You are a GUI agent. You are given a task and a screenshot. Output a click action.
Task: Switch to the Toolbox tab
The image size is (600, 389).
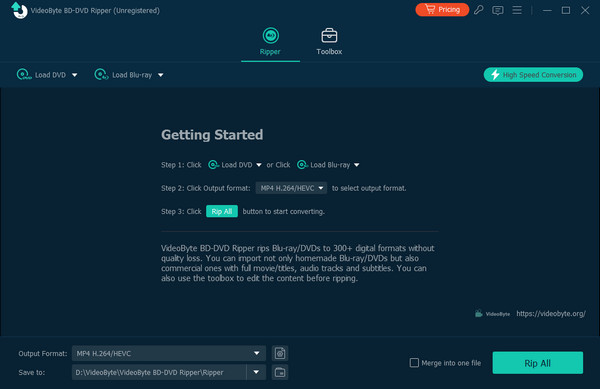329,42
